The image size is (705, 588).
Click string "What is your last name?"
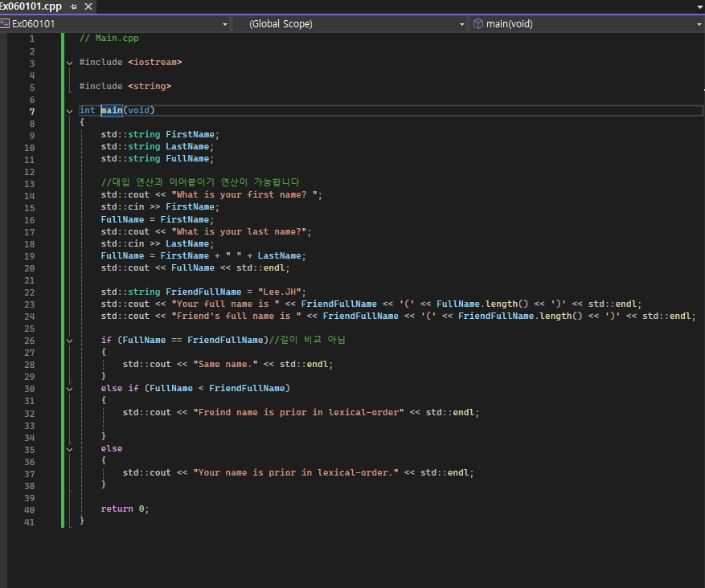239,232
